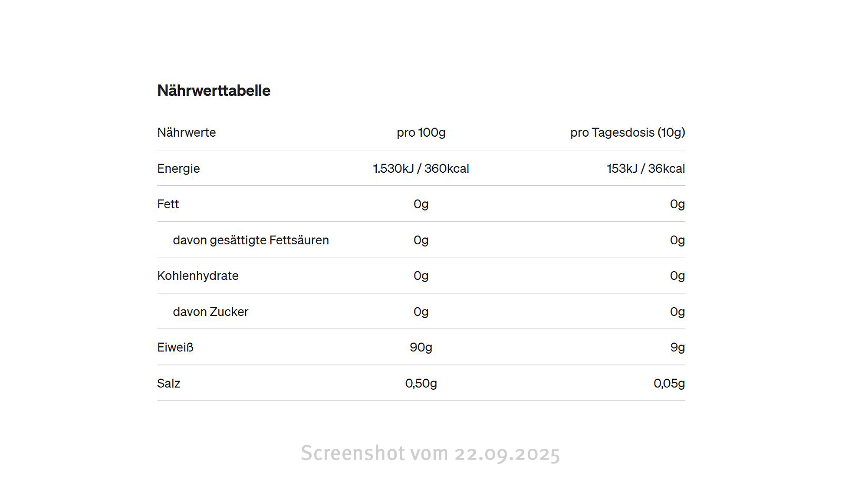Select the 0,50g Salz value

tap(421, 383)
